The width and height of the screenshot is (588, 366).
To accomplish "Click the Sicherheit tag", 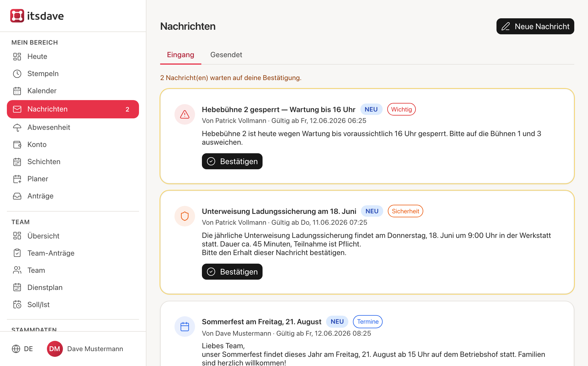I will click(x=406, y=211).
